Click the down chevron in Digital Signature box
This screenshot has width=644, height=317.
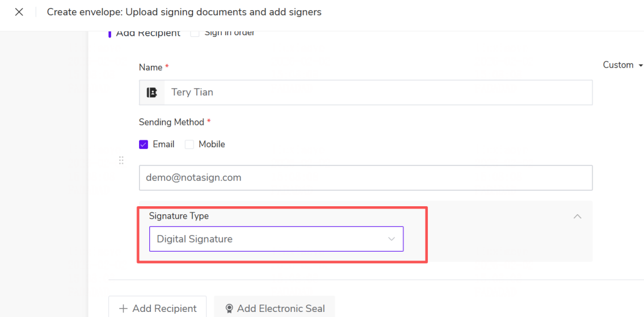point(391,239)
